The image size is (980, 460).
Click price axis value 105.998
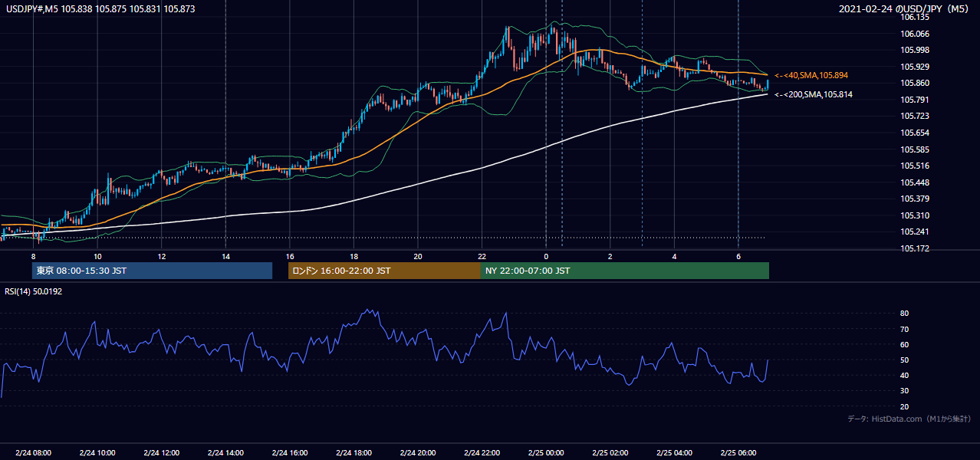[x=916, y=50]
